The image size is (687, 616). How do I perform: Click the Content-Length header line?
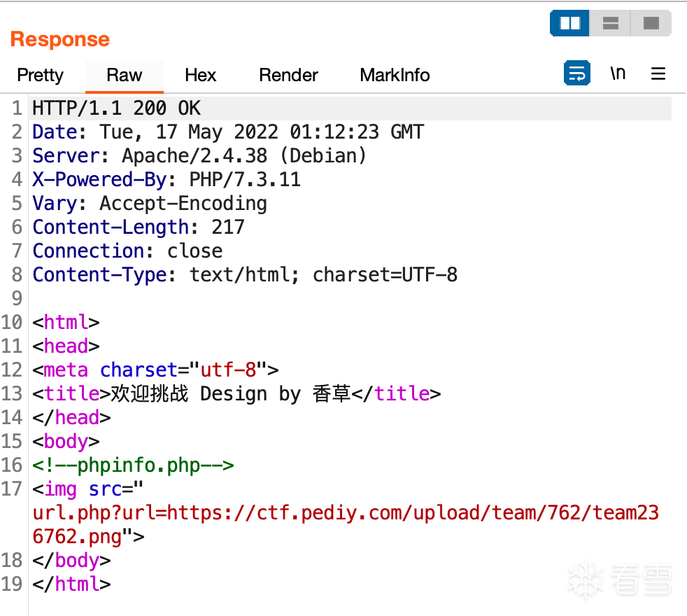pos(139,227)
